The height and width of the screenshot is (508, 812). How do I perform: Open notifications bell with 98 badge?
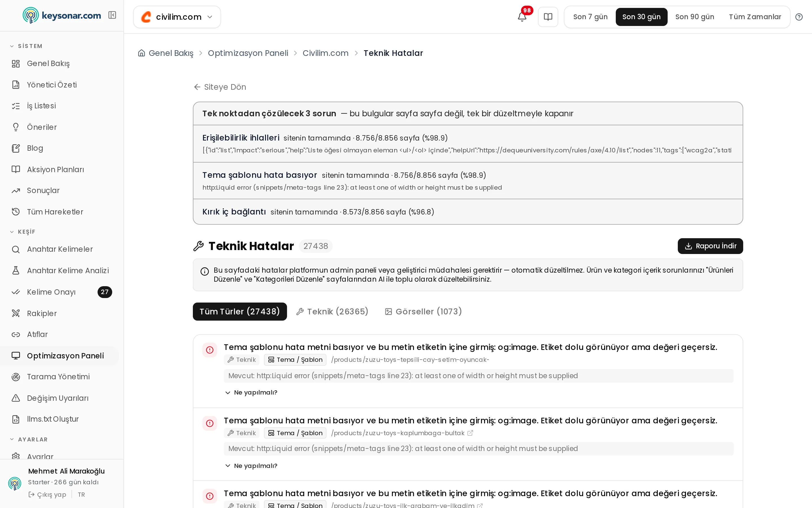tap(522, 16)
